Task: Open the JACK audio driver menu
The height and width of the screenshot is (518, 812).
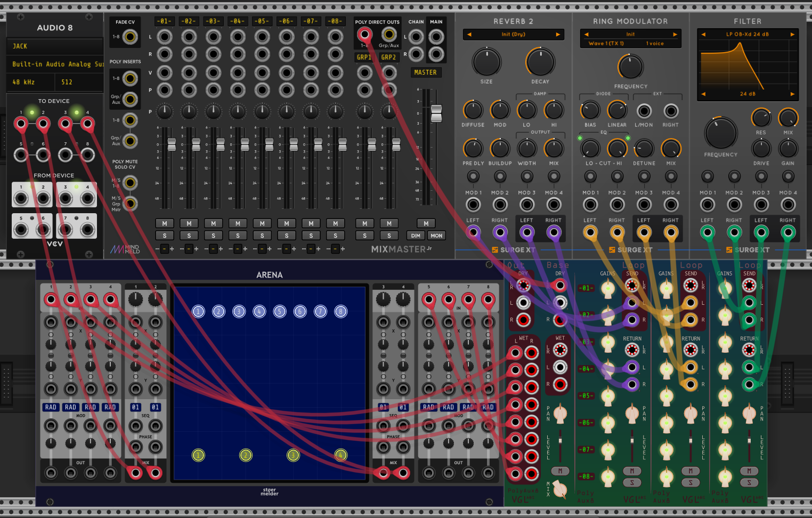Action: [x=55, y=46]
